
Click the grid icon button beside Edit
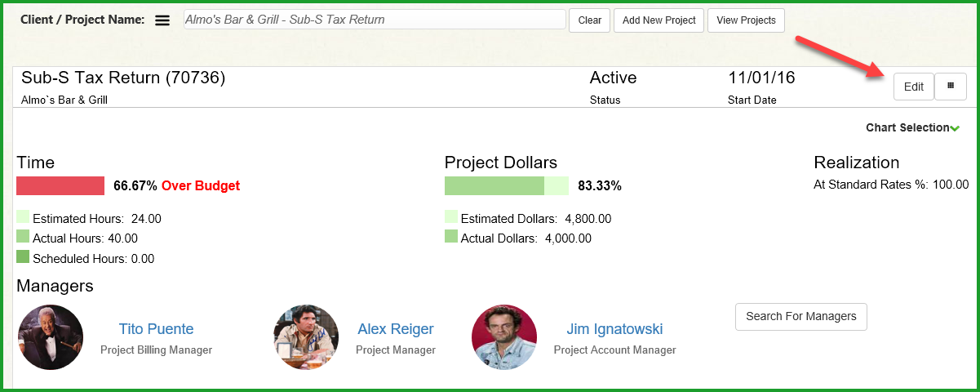point(950,86)
